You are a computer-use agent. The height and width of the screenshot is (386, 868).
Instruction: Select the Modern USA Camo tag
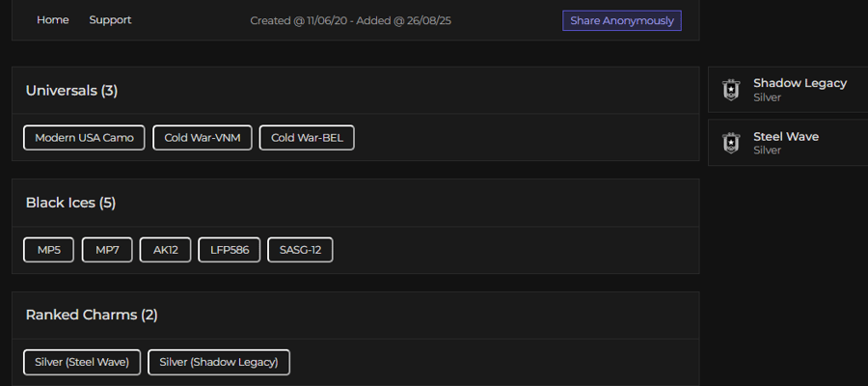tap(84, 137)
